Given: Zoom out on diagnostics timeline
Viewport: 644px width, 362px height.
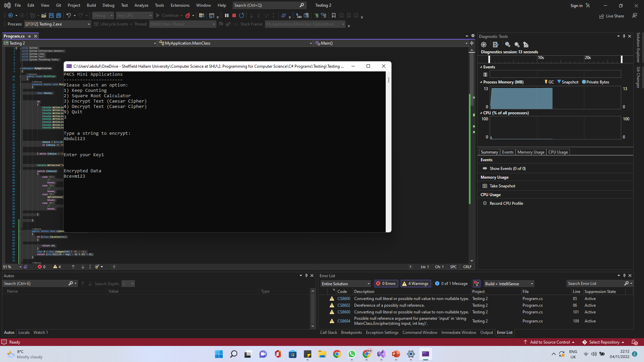Looking at the screenshot, I should [x=517, y=45].
